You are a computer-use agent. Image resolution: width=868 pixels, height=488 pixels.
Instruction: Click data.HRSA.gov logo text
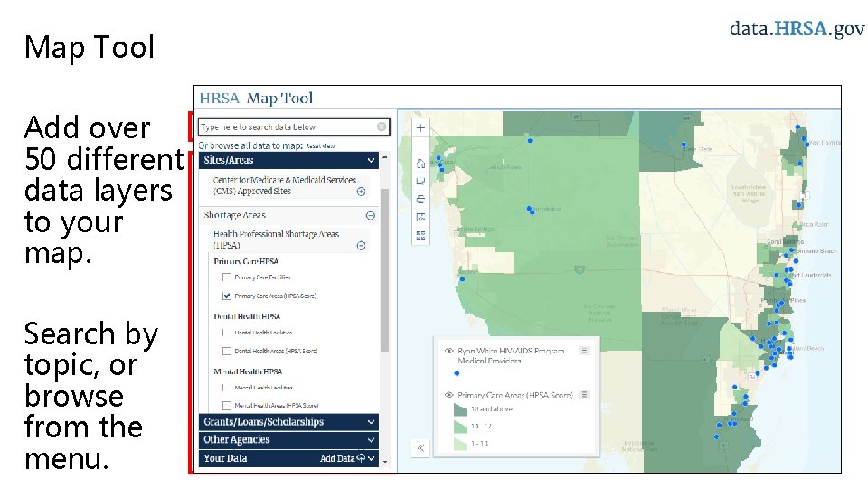797,28
